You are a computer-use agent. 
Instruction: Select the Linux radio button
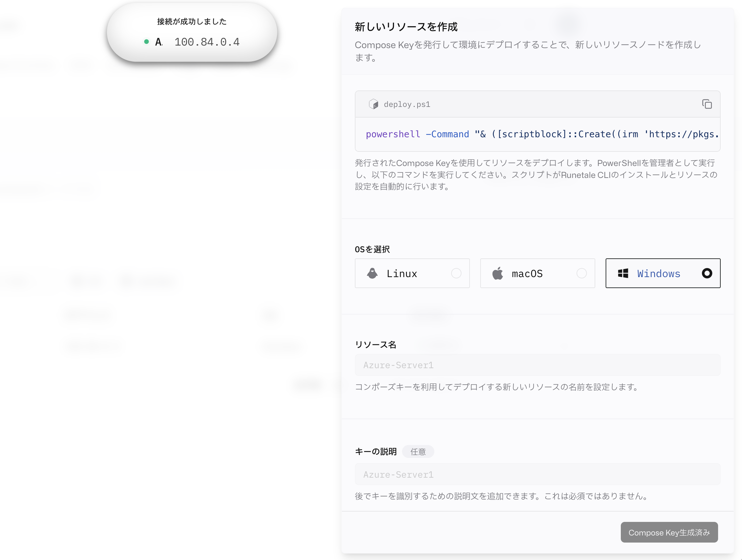click(x=456, y=274)
